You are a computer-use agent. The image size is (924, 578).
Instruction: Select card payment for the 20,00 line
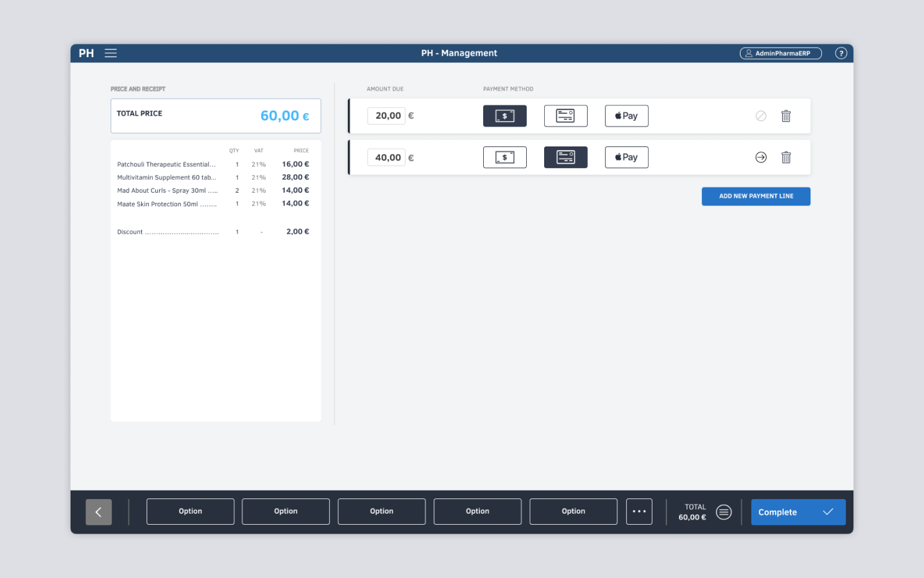pos(565,116)
